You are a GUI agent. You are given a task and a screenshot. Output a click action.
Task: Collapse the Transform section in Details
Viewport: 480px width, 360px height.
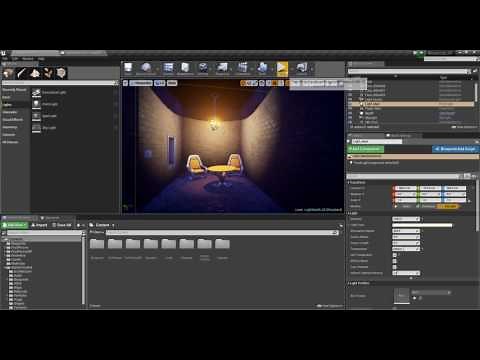[x=349, y=182]
